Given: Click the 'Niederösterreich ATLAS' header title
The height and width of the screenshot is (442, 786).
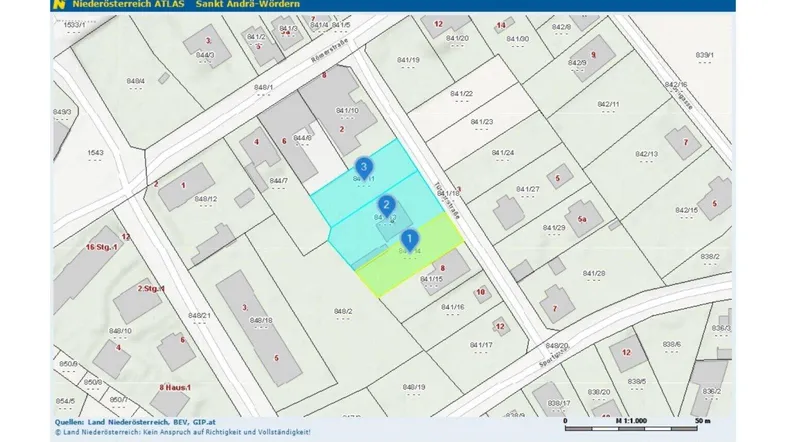Looking at the screenshot, I should click(128, 4).
